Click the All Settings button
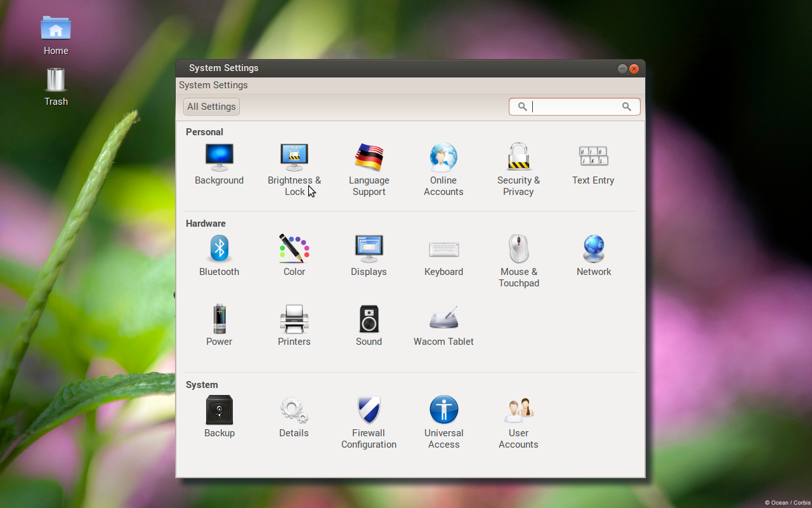 [x=211, y=107]
